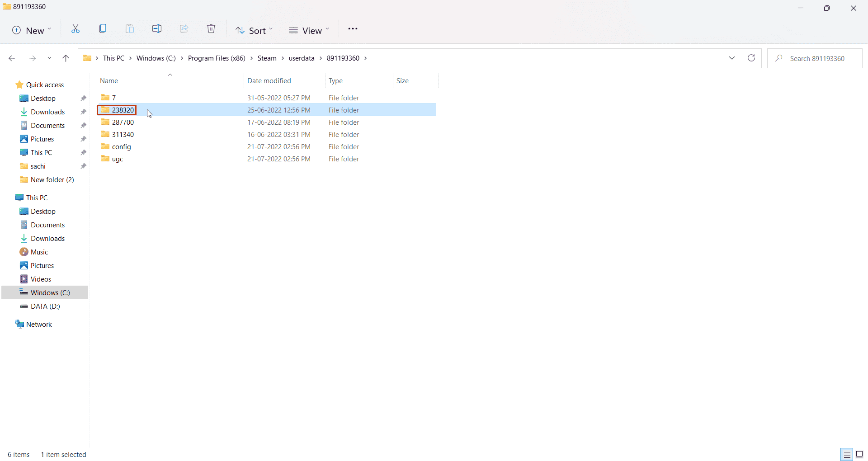Open recent locations dropdown chevron
Viewport: 868px width, 461px height.
[x=49, y=58]
